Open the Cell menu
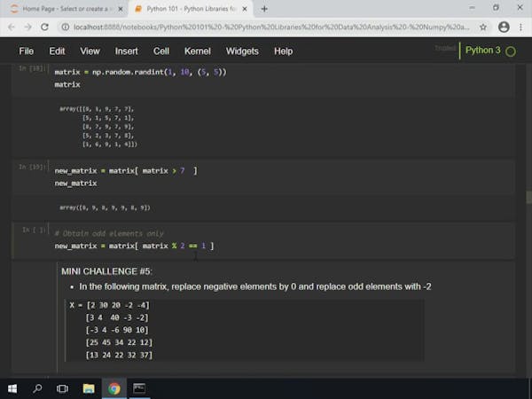This screenshot has width=532, height=399. coord(161,51)
